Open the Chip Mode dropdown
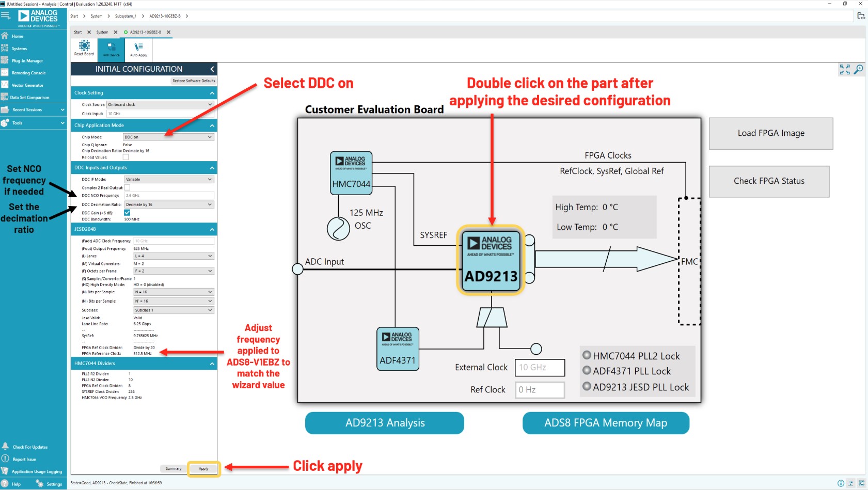The height and width of the screenshot is (490, 868). pos(167,136)
